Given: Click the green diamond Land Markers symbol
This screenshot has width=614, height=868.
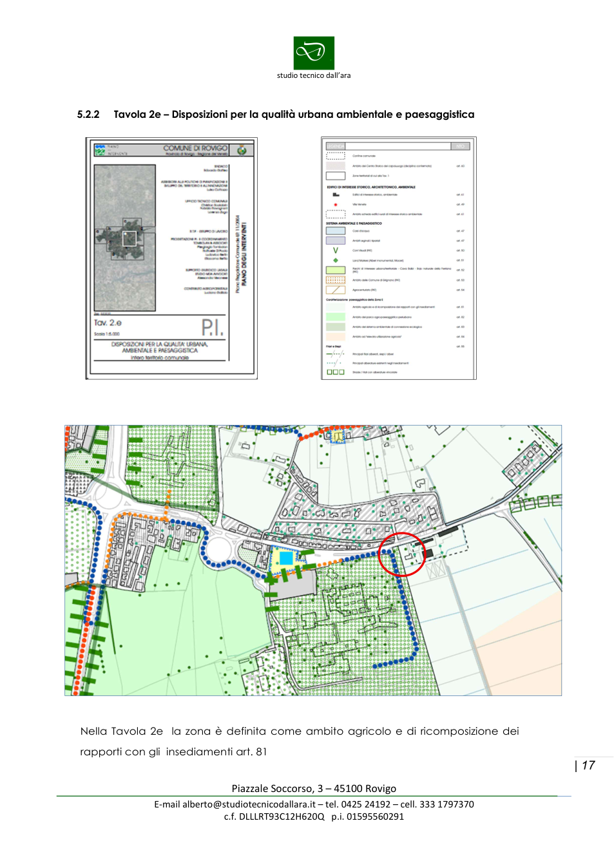Looking at the screenshot, I should tap(336, 260).
